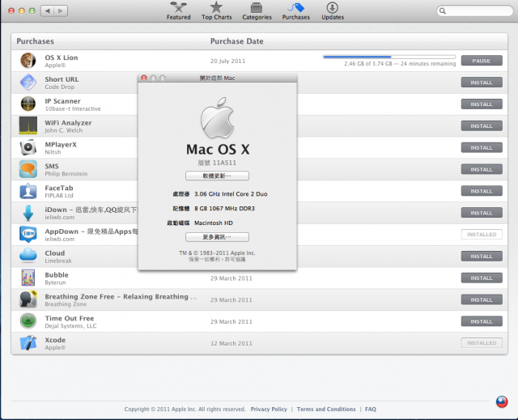Open the Top Charts section
Image resolution: width=518 pixels, height=420 pixels.
pyautogui.click(x=216, y=11)
